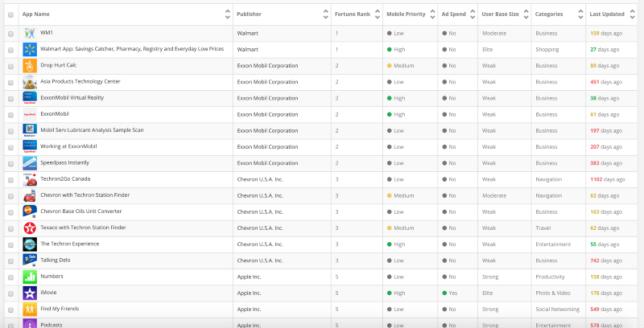Open the Drop Hurt Calc app name link
The width and height of the screenshot is (644, 328).
click(x=58, y=65)
